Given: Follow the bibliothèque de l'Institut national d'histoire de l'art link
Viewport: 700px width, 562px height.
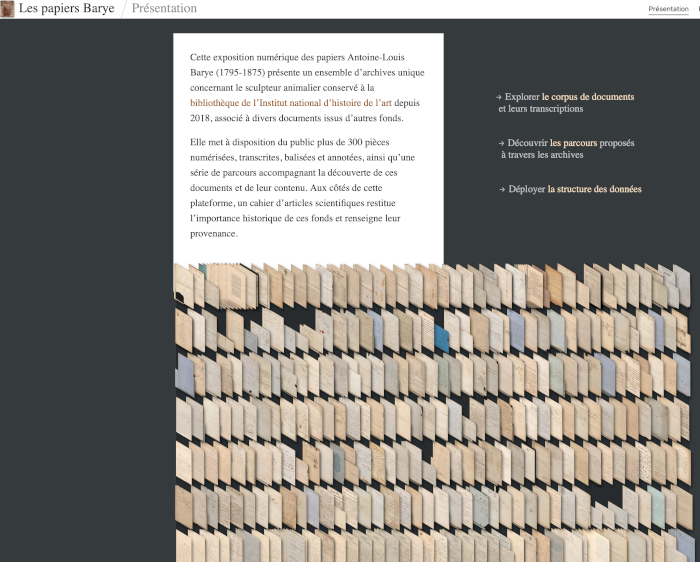Looking at the screenshot, I should tap(291, 102).
